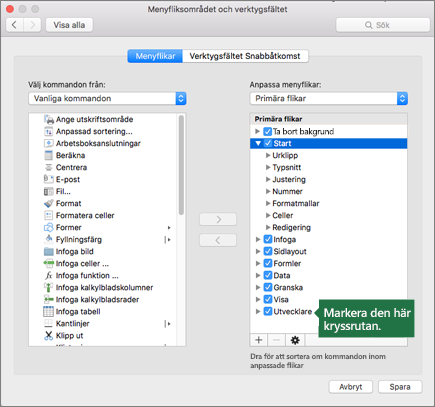Toggle the Visa tab checkbox
The image size is (435, 407).
[268, 299]
